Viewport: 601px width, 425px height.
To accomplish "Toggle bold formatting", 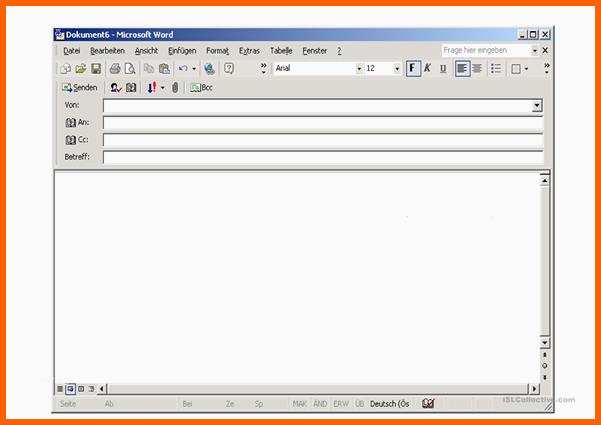I will (412, 69).
